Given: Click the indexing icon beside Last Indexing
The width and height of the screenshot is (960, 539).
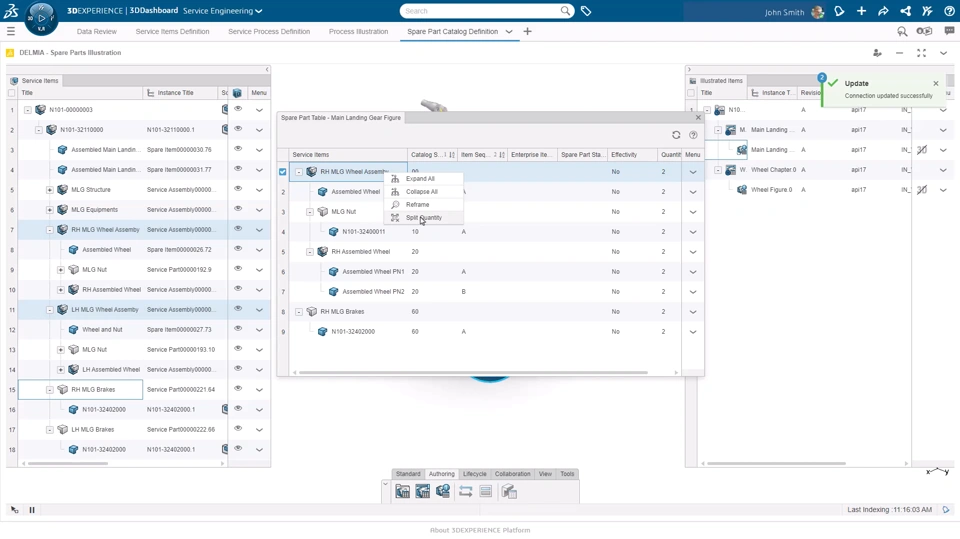Looking at the screenshot, I should click(946, 510).
